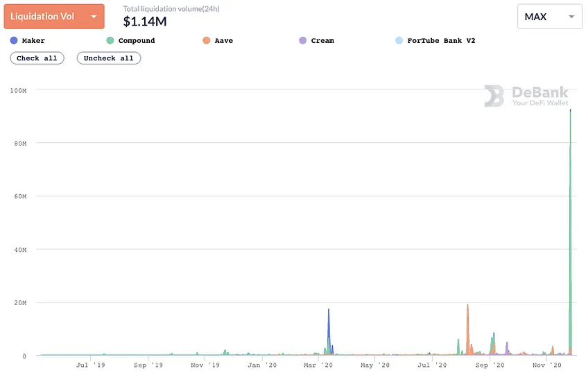Open the Liquidation Vol dropdown

click(x=54, y=17)
